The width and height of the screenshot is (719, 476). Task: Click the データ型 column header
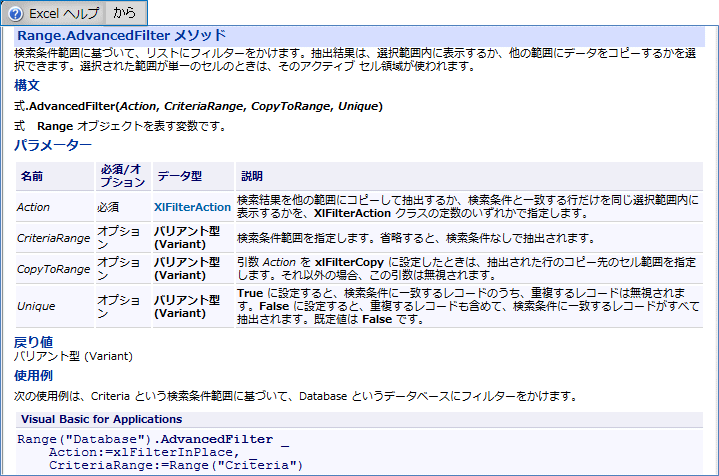pyautogui.click(x=193, y=176)
